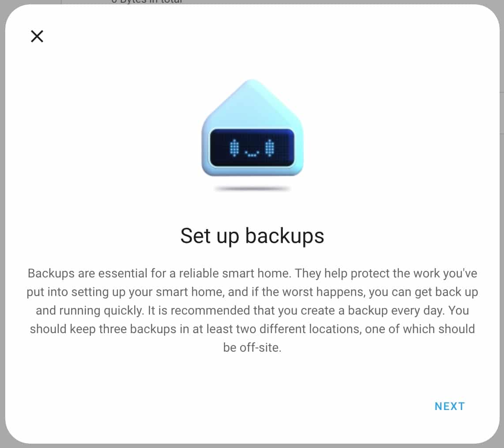Screen dimensions: 504x448
Task: Click the dimmed backdrop right of dialog
Action: [x=502, y=225]
